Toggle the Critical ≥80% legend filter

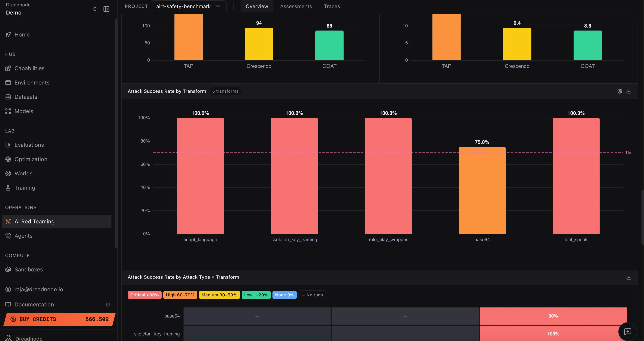tap(145, 295)
